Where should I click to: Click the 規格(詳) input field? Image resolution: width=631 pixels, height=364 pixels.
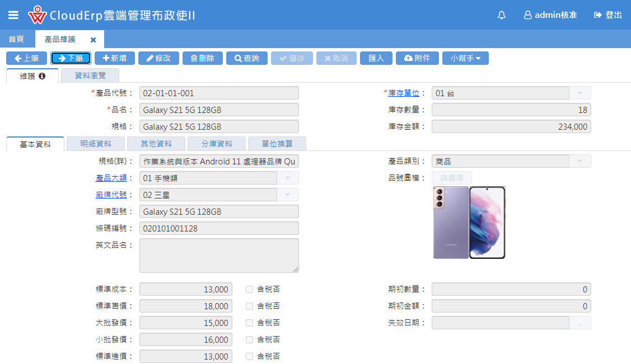(219, 161)
